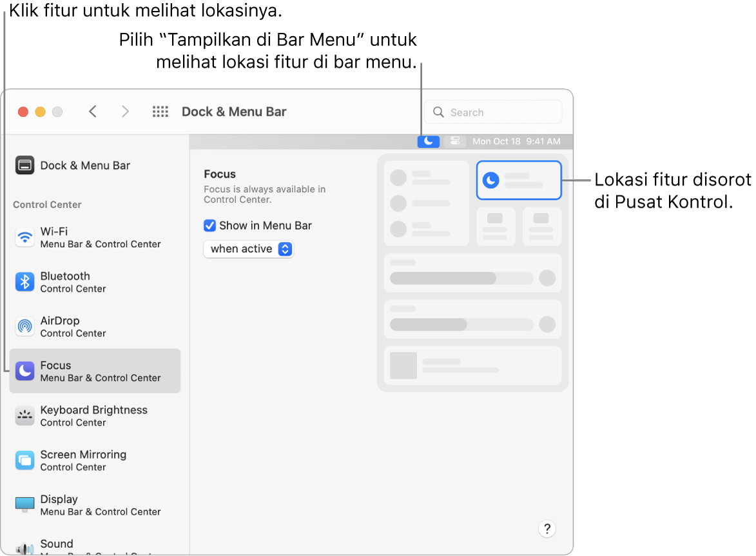The width and height of the screenshot is (756, 556).
Task: Select the Wi-Fi sidebar icon
Action: (x=24, y=237)
